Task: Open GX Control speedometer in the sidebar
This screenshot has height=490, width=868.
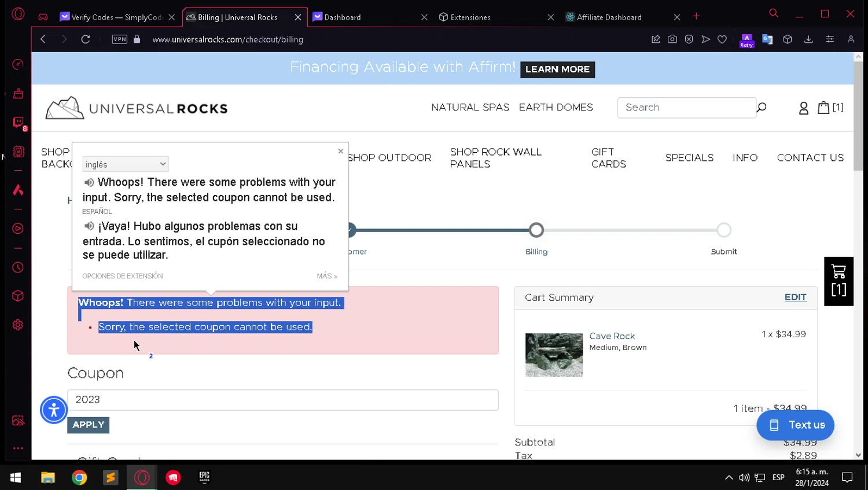Action: pos(19,64)
